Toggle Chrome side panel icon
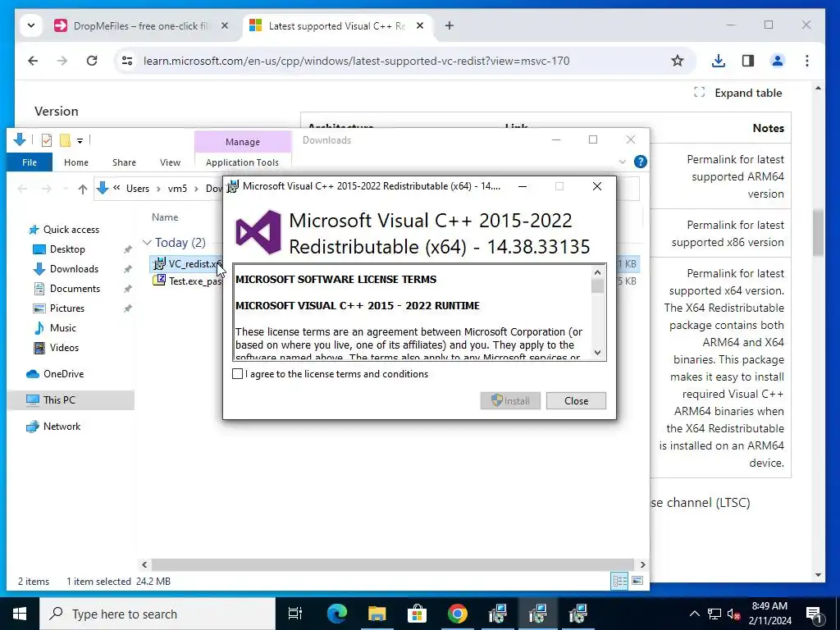Viewport: 840px width, 630px height. [x=748, y=61]
